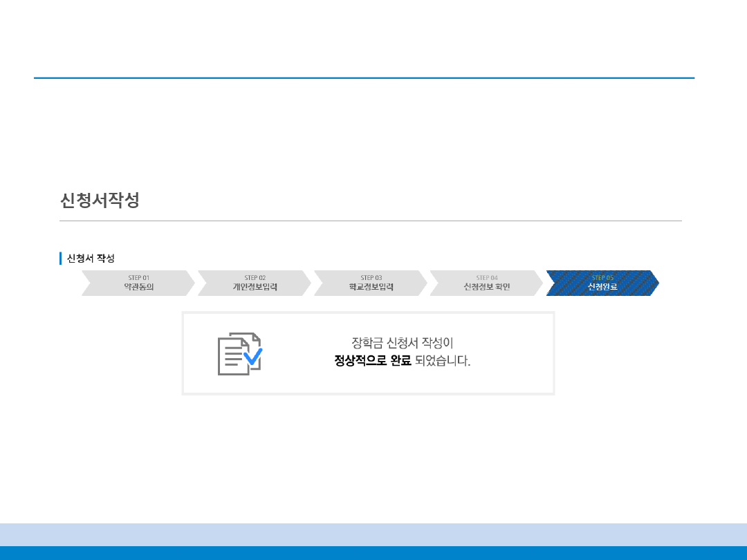Click the 신청서 작성 section subheading
The image size is (747, 560).
91,259
